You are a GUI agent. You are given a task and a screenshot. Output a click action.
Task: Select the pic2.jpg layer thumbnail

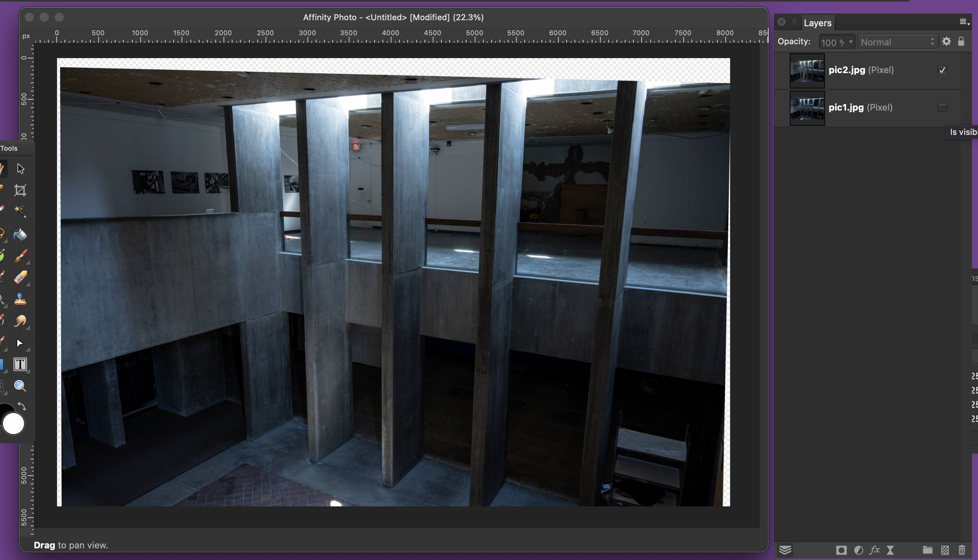click(x=807, y=71)
